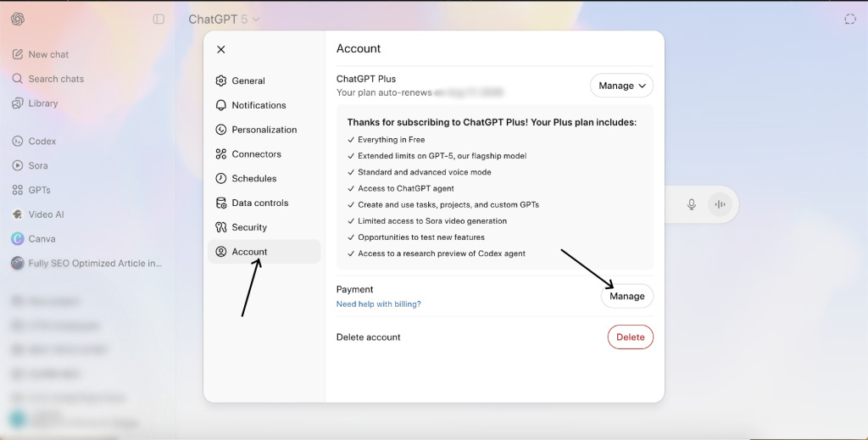
Task: Click the Payment Manage button
Action: coord(627,296)
